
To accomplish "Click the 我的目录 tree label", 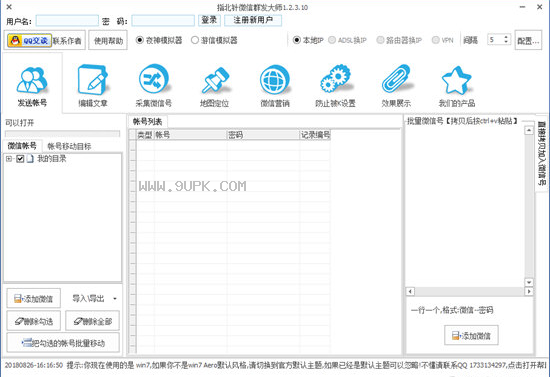I will 52,159.
